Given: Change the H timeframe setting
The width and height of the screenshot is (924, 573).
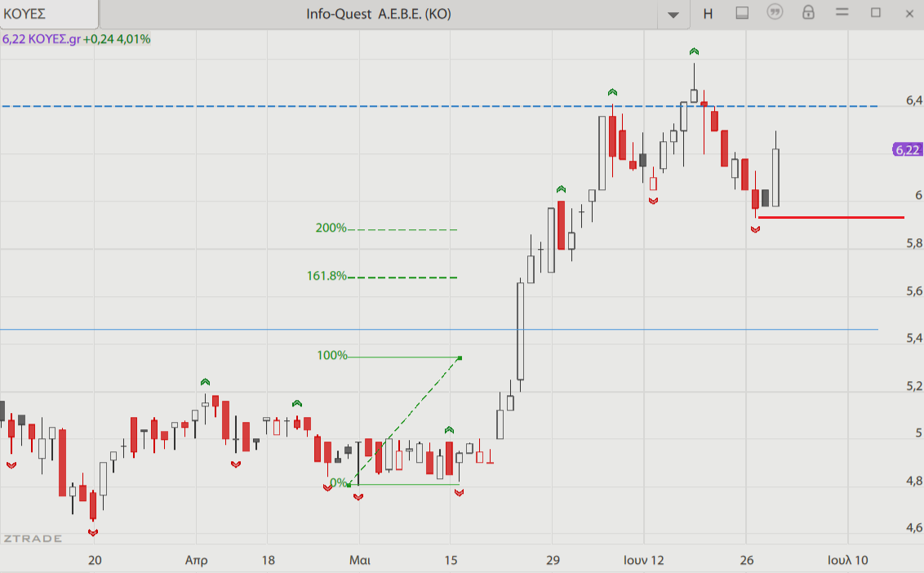Looking at the screenshot, I should 708,14.
